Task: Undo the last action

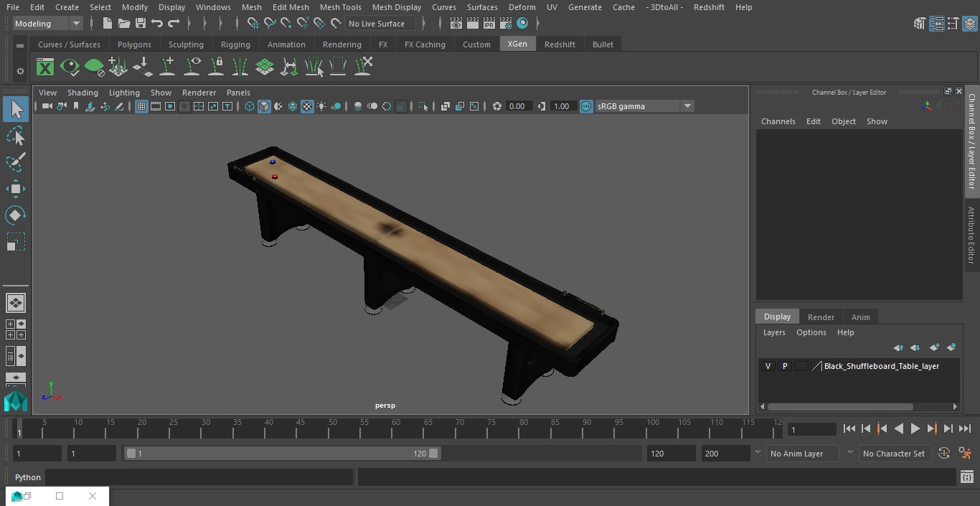Action: coord(156,24)
